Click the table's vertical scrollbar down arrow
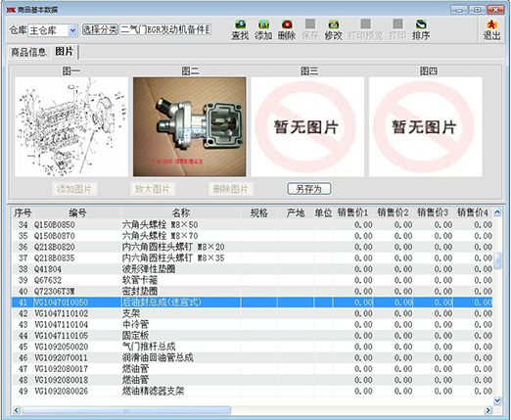The width and height of the screenshot is (511, 420). pos(497,399)
